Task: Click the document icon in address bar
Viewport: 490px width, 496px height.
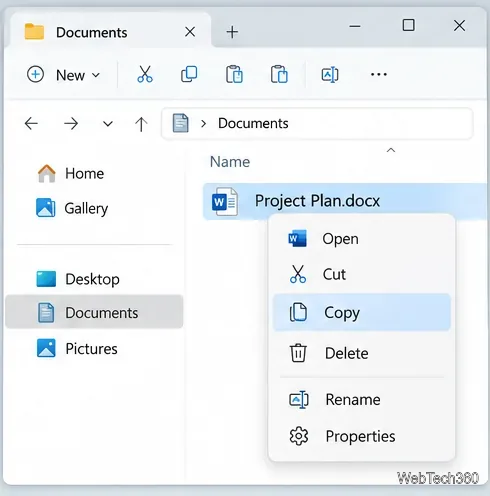Action: (181, 123)
